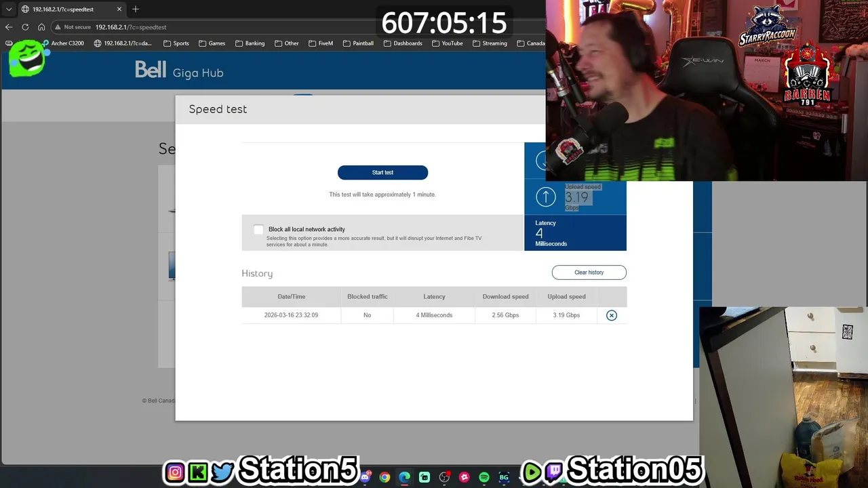Click the Speed test dialog title
The height and width of the screenshot is (488, 868).
pos(218,109)
